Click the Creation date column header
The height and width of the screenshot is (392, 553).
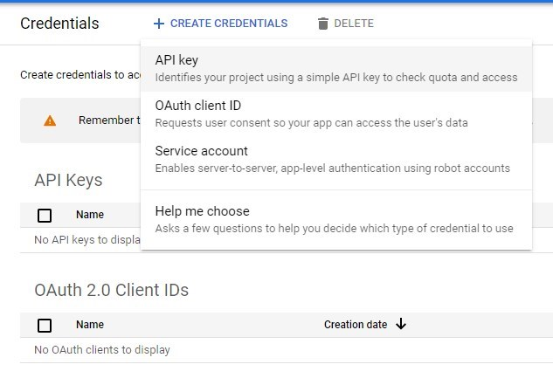(x=355, y=325)
